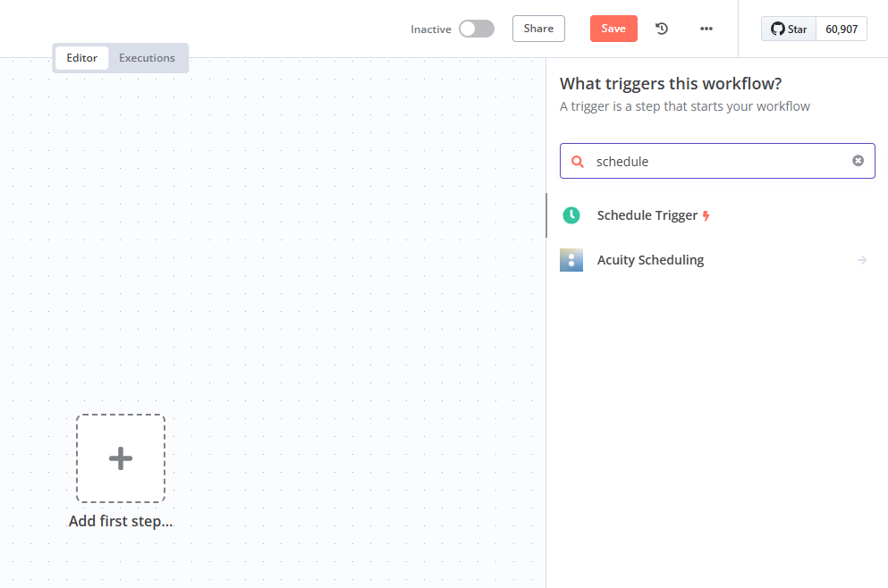
Task: View the 60,907 star count
Action: (841, 28)
